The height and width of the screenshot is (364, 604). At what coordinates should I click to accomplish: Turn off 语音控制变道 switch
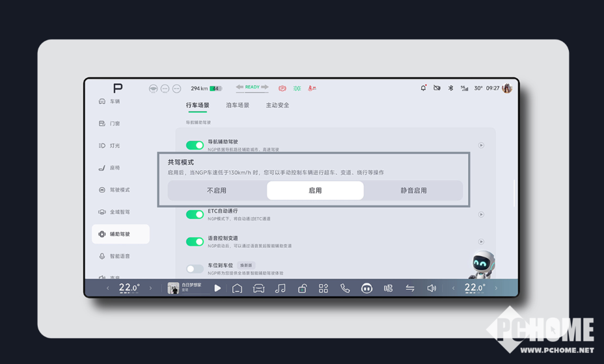[x=195, y=242]
